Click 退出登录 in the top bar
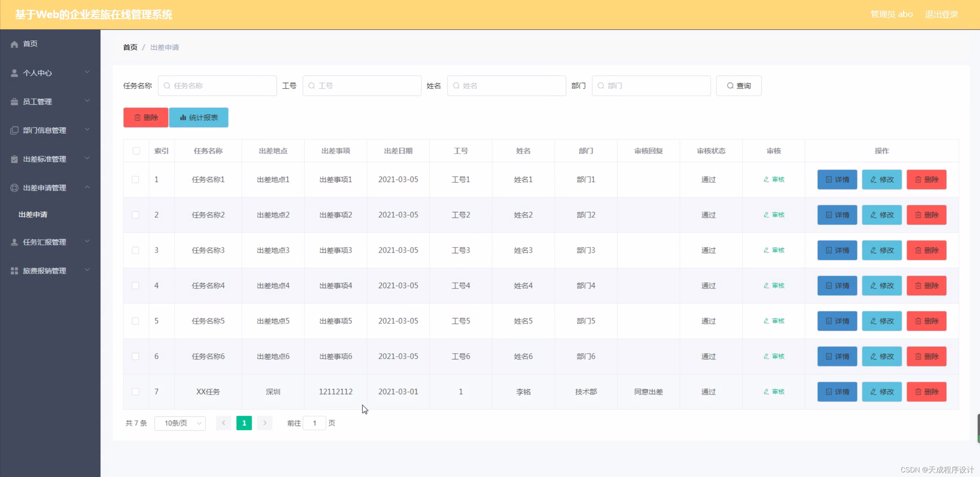The width and height of the screenshot is (980, 477). tap(941, 14)
